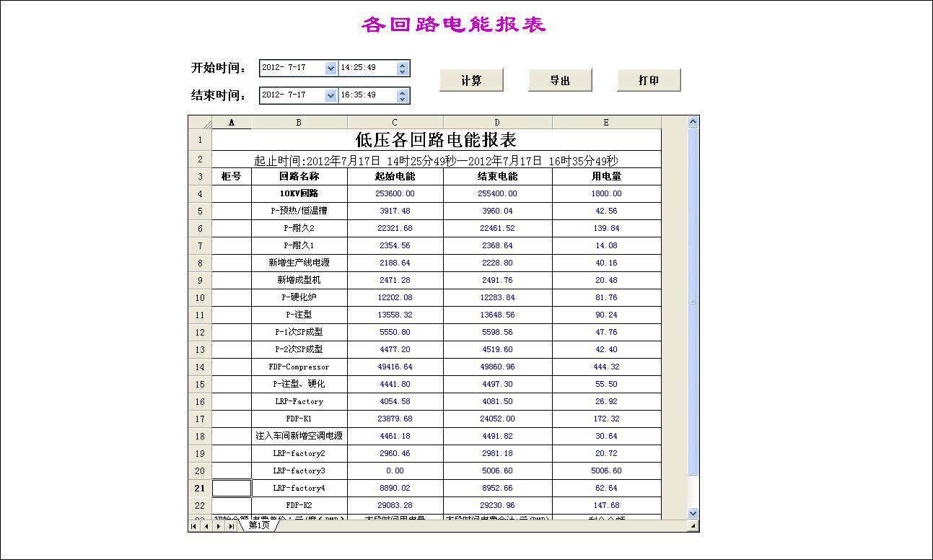Go to last sheet navigation arrow
This screenshot has width=933, height=560.
[x=231, y=526]
